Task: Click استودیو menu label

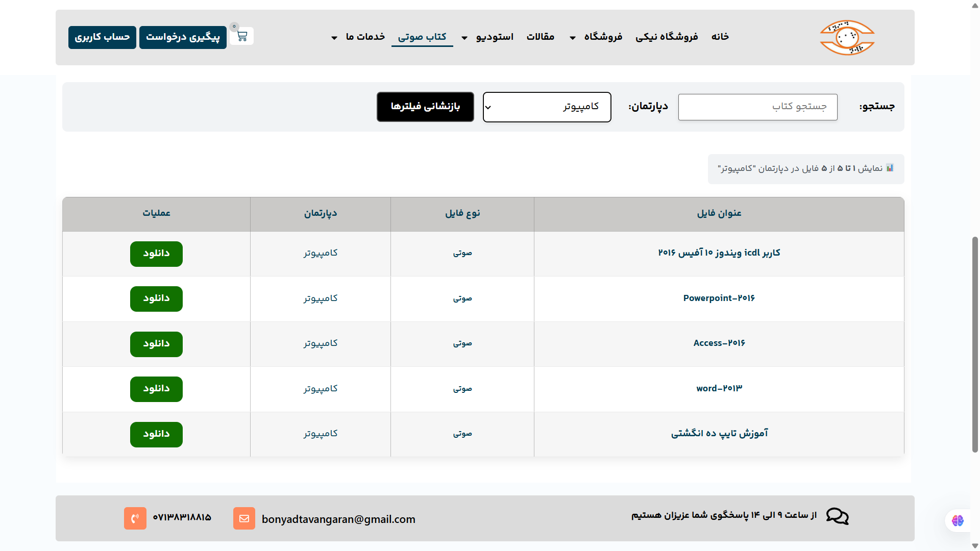Action: point(495,37)
